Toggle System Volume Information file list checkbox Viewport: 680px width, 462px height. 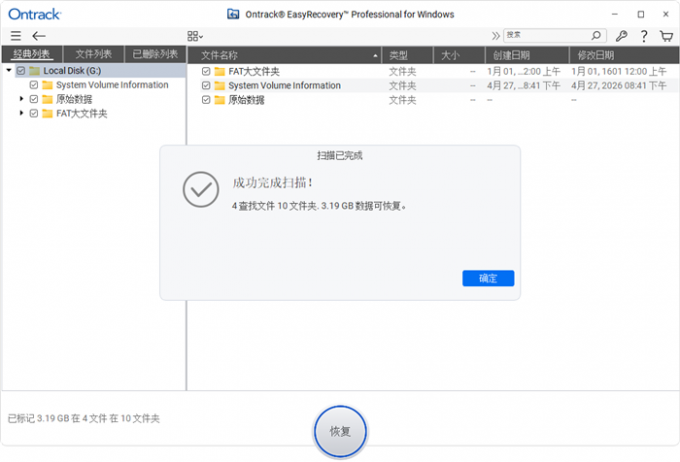pos(206,85)
